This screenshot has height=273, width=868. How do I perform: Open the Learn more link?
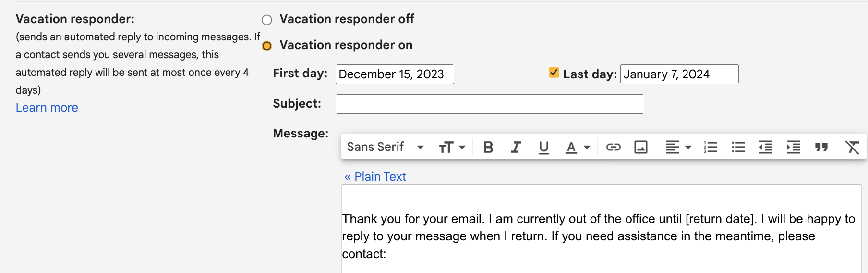click(47, 107)
